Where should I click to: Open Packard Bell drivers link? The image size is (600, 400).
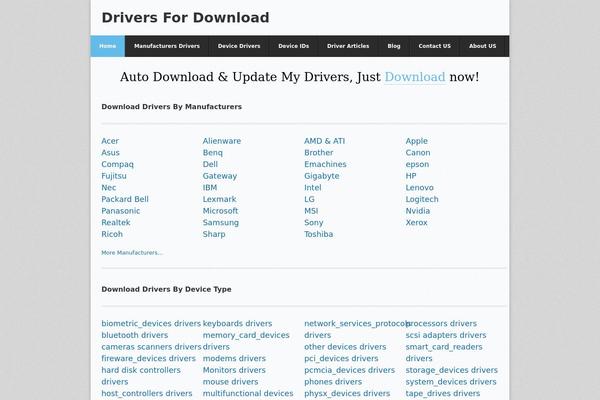coord(125,199)
